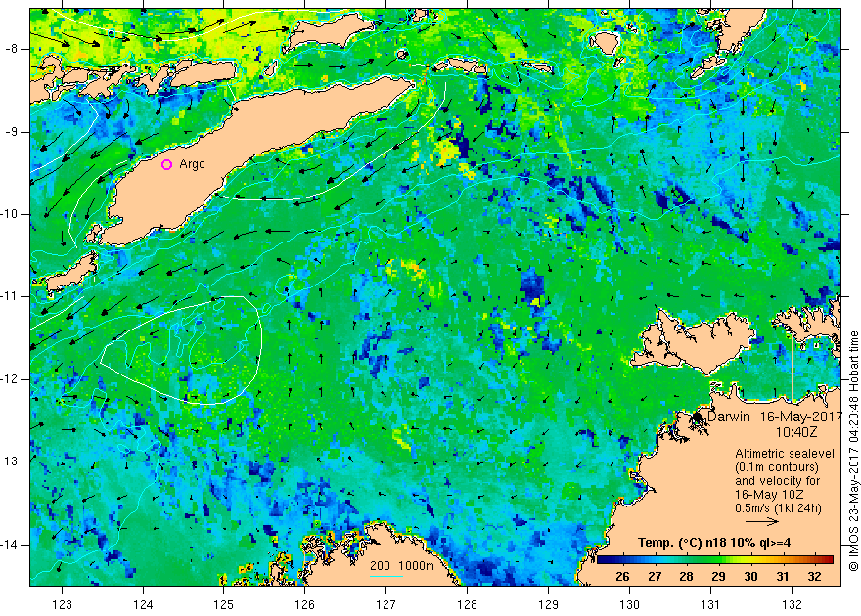Click the Darwin label

pyautogui.click(x=728, y=417)
